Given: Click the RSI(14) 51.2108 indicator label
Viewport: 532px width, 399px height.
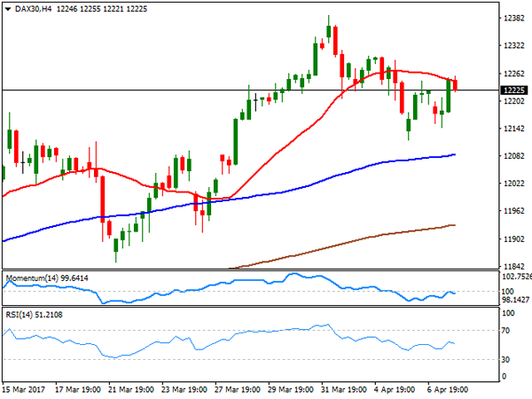Looking at the screenshot, I should point(34,315).
